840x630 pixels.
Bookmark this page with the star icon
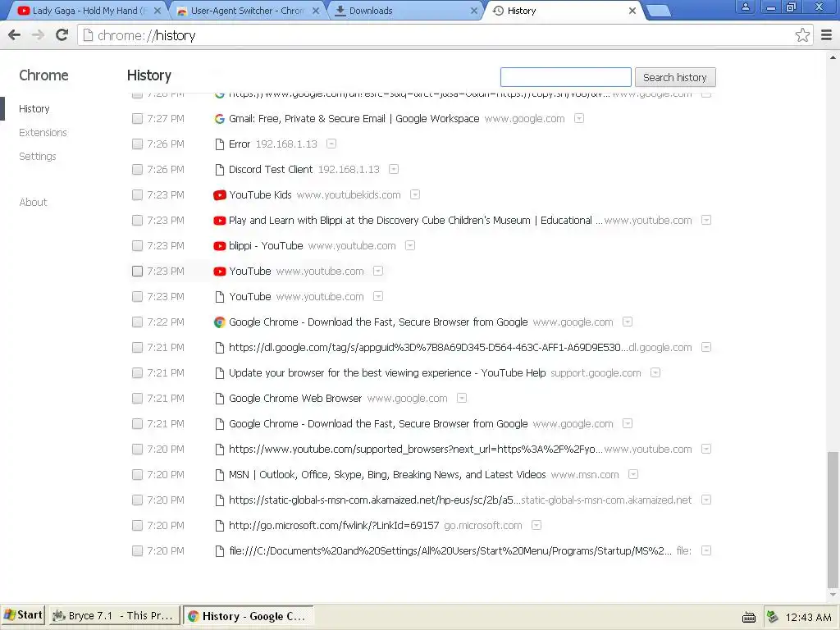[x=802, y=35]
